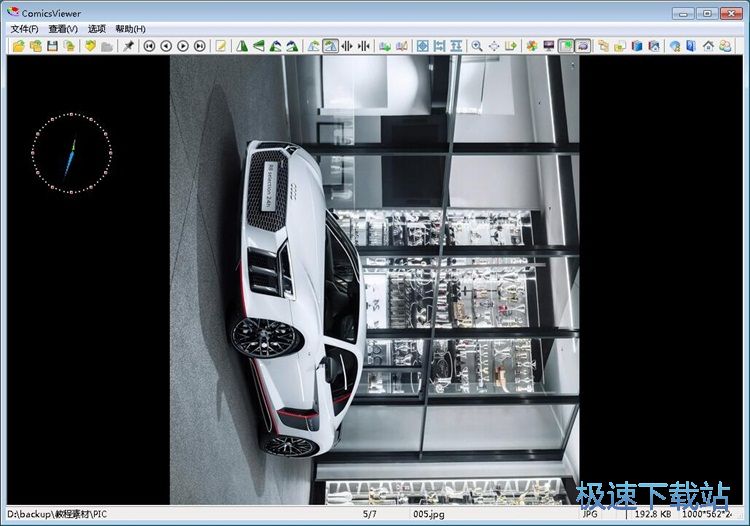
Task: Open the 帮助(H) menu
Action: click(x=131, y=29)
